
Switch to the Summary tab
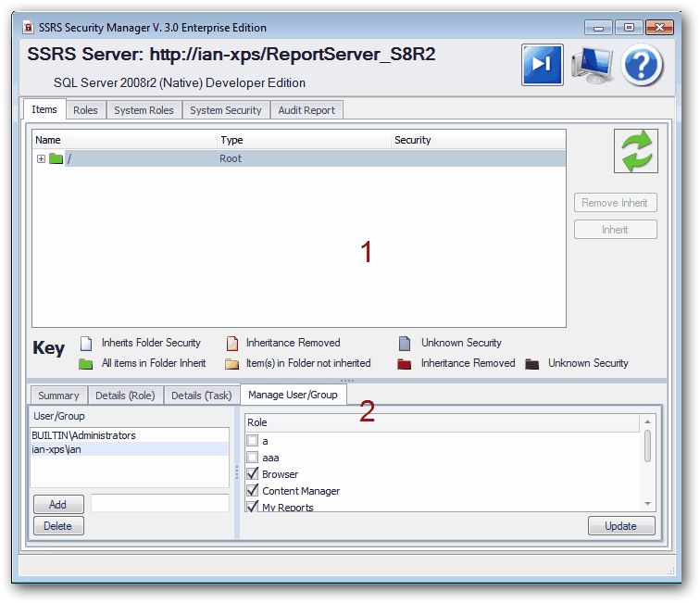pyautogui.click(x=58, y=396)
